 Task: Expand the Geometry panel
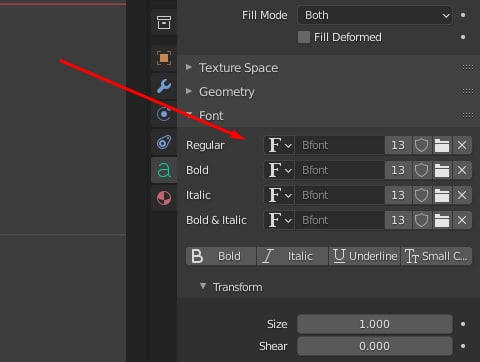(x=189, y=91)
